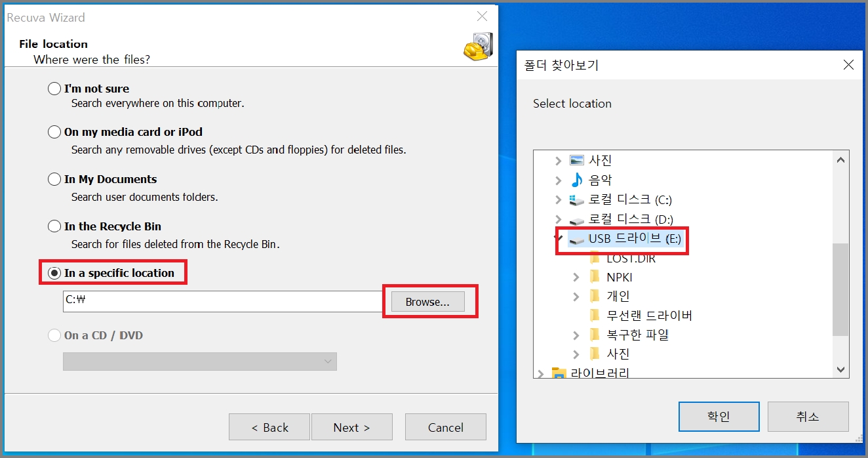Image resolution: width=868 pixels, height=458 pixels.
Task: Click 취소 to cancel folder browsing
Action: click(808, 417)
